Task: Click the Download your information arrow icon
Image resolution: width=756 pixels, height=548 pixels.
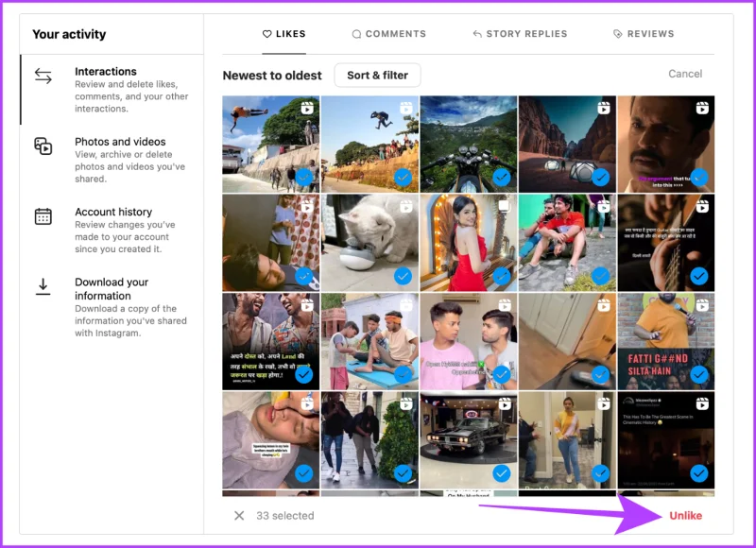Action: 43,286
